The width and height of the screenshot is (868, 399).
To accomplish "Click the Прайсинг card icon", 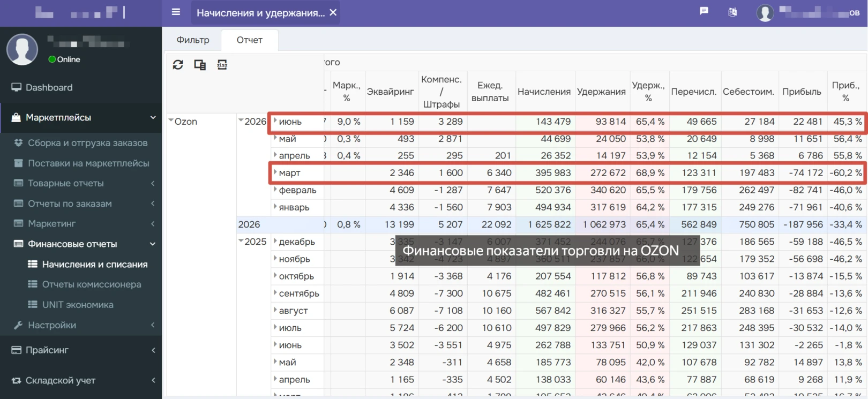I will pos(17,350).
